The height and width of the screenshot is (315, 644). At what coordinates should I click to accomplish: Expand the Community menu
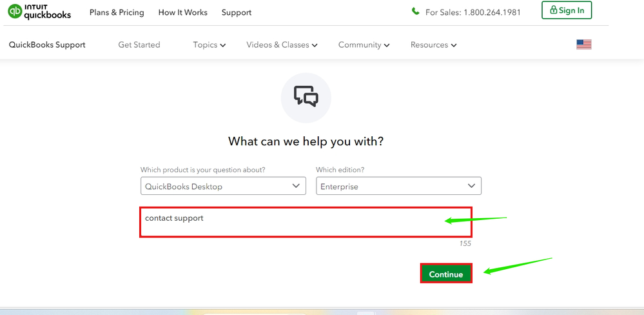[x=364, y=45]
